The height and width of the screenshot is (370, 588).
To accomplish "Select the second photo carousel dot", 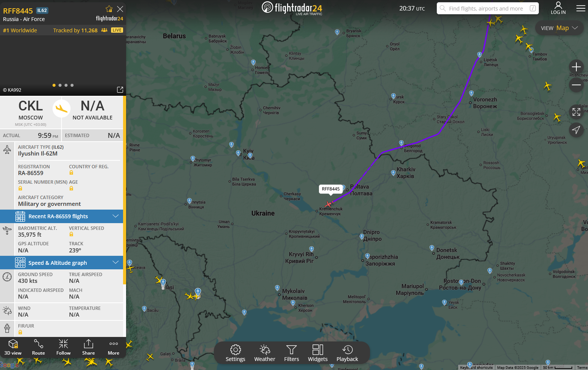I will [60, 85].
